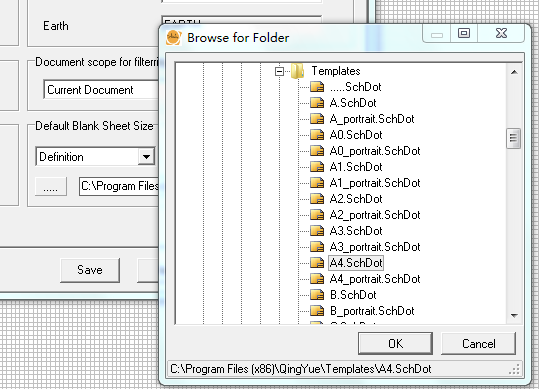Screen dimensions: 539x389
Task: Select A4_portrait.SchDot in the tree
Action: [375, 279]
